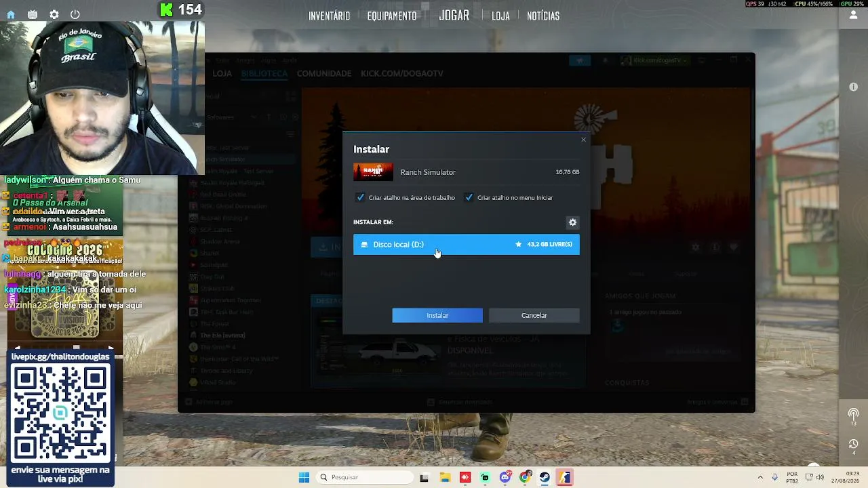Open the red app icon on the taskbar
This screenshot has height=488, width=868.
[465, 477]
